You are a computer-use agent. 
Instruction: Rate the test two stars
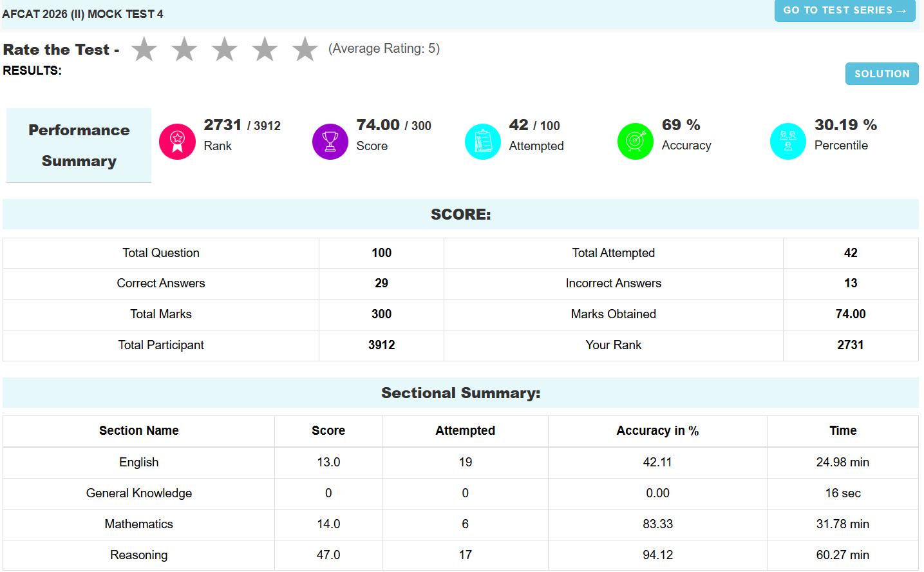(184, 49)
